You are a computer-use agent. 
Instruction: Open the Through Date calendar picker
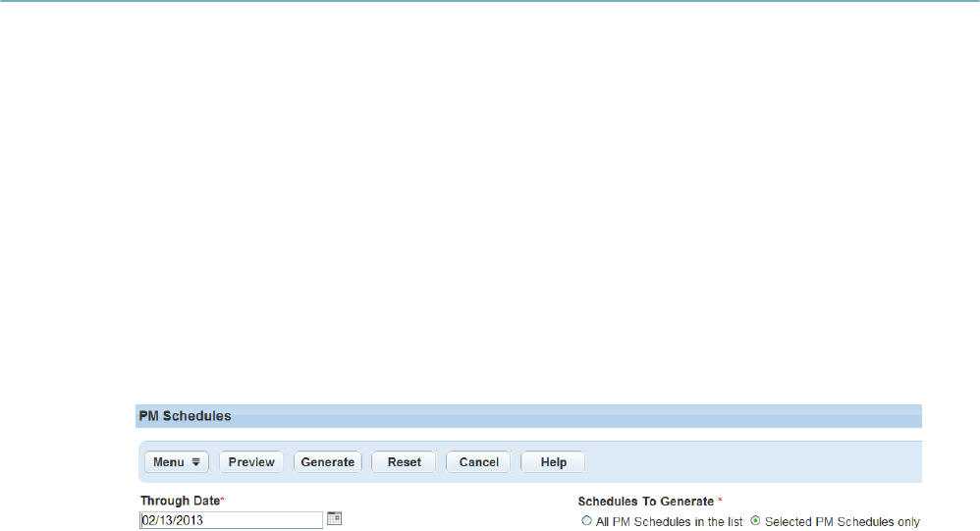[x=335, y=518]
